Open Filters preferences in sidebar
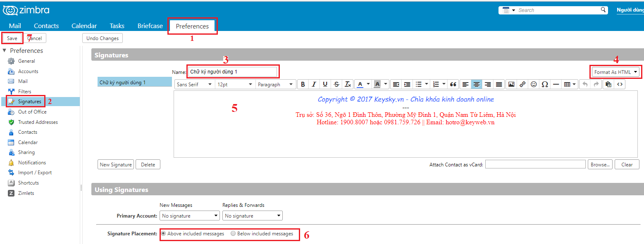Viewport: 644px width, 244px height. 25,91
